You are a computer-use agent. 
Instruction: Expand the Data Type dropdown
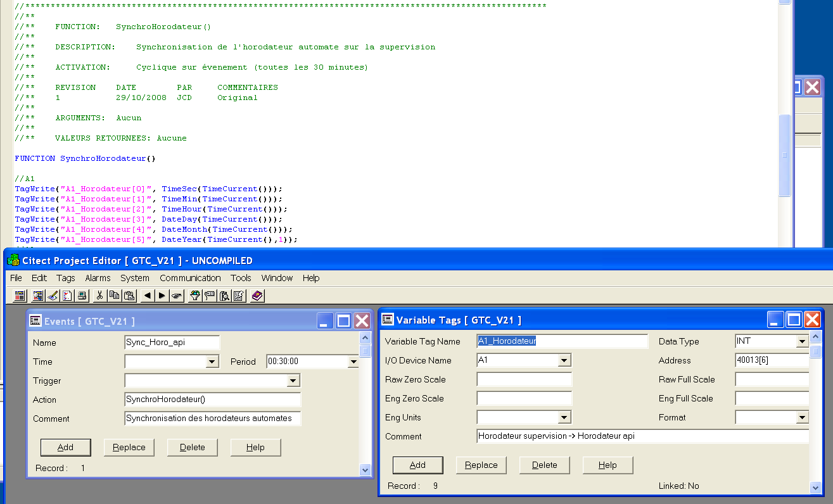click(x=802, y=342)
